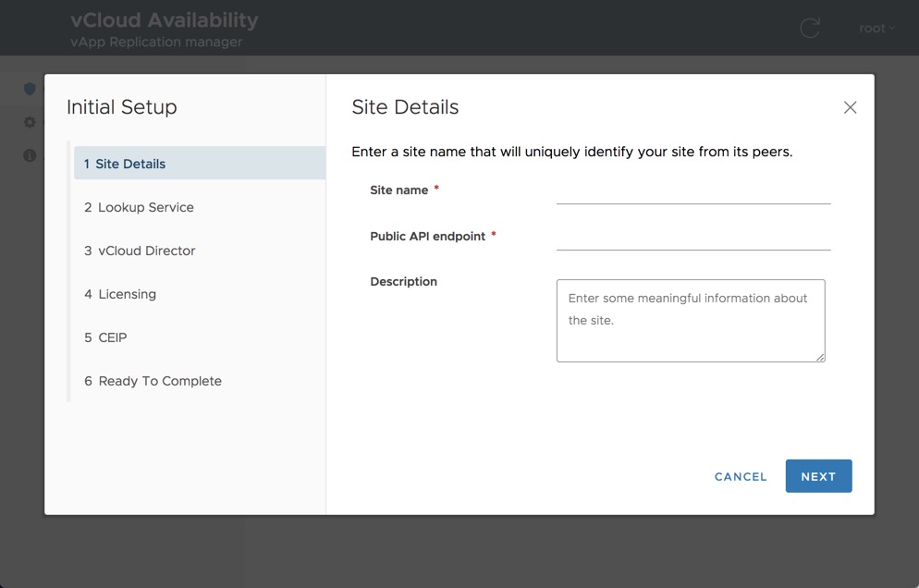Click inside the Description text area
Viewport: 919px width, 588px height.
pos(690,320)
